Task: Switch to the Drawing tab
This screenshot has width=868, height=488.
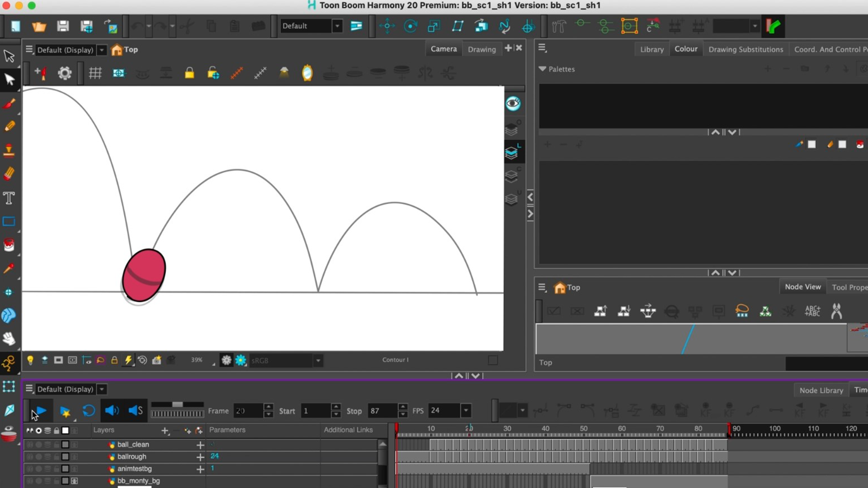Action: 482,49
